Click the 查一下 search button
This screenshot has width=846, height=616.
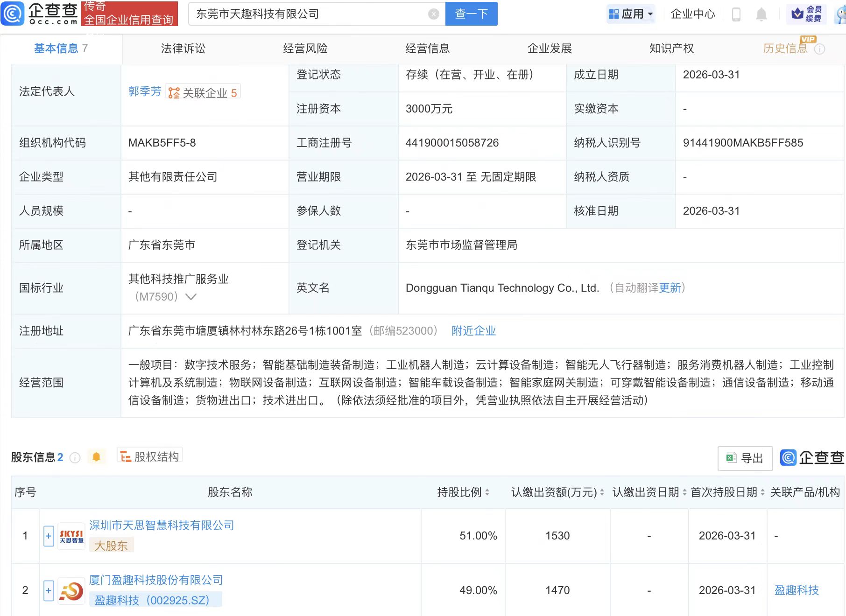point(471,14)
